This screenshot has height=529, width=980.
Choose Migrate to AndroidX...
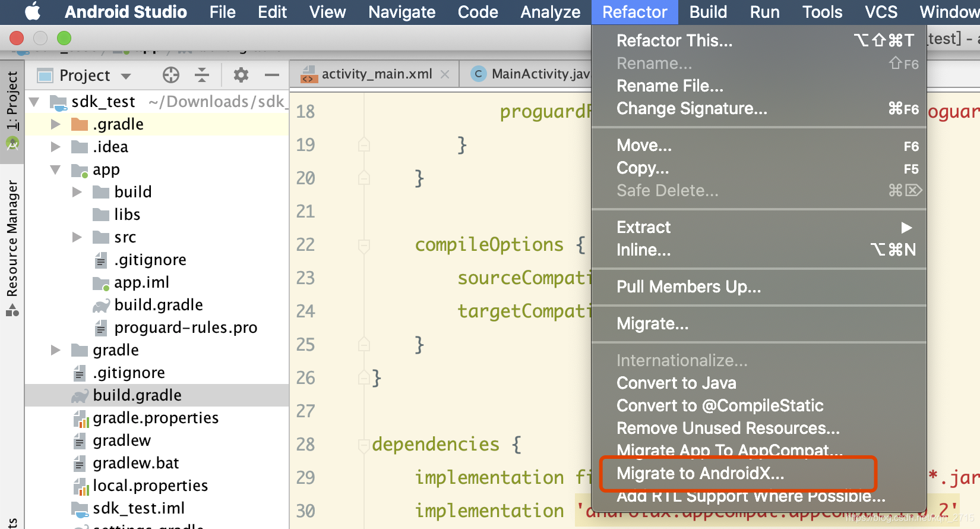click(x=759, y=474)
